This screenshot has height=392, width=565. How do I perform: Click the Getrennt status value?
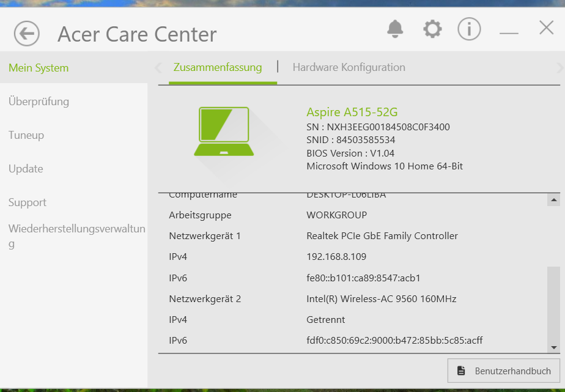coord(325,320)
